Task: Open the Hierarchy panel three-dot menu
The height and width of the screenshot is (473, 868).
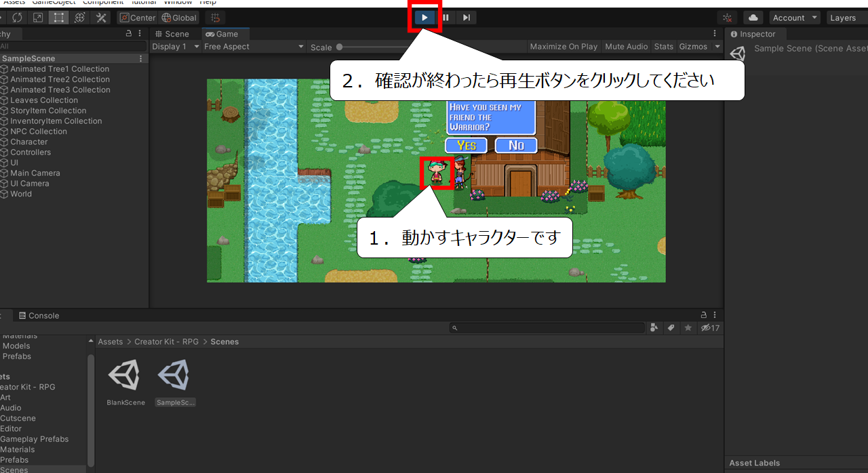Action: (x=140, y=34)
